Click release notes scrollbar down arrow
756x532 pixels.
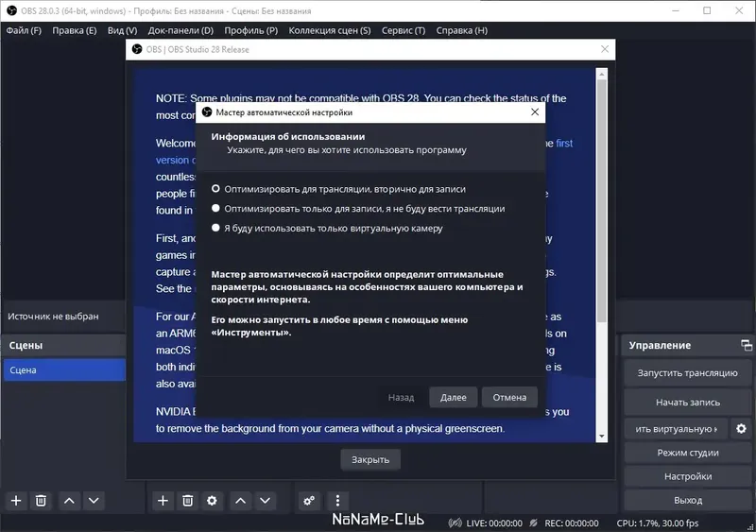601,437
